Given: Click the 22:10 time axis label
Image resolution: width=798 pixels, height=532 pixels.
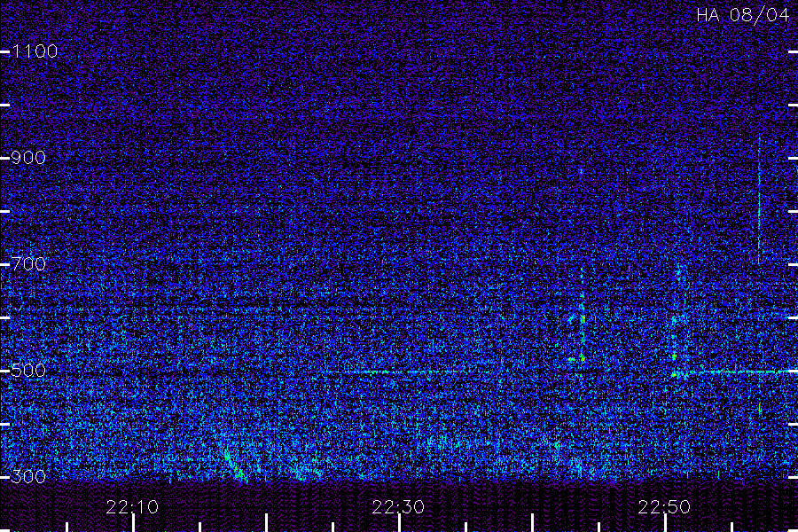Looking at the screenshot, I should pos(132,507).
